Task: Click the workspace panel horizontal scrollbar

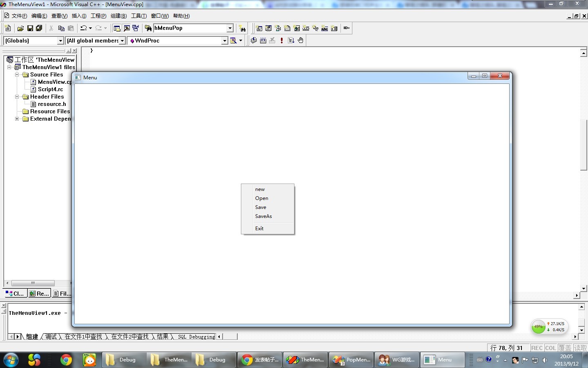Action: coord(33,283)
